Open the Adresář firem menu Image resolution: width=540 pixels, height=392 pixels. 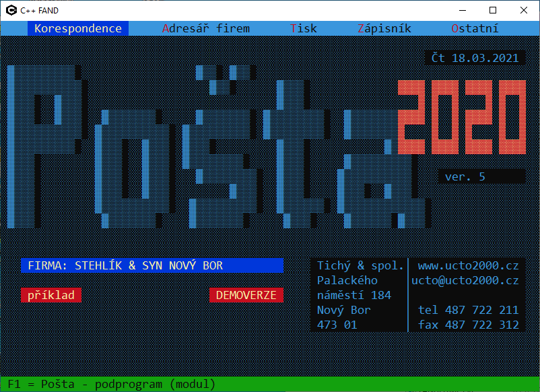click(x=206, y=28)
